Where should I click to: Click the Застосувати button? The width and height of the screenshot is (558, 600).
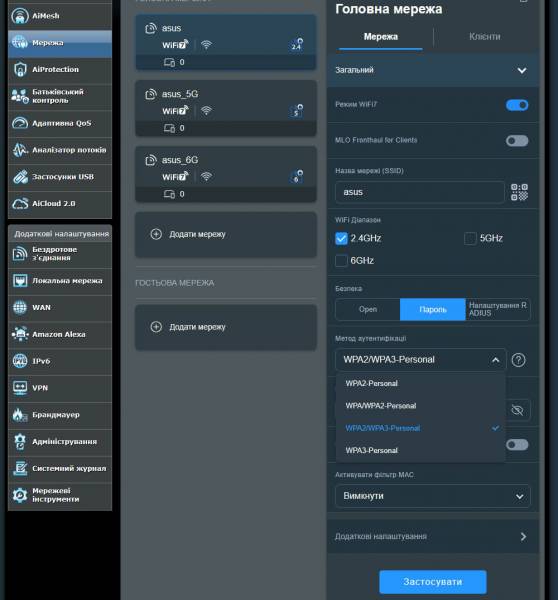pos(433,582)
